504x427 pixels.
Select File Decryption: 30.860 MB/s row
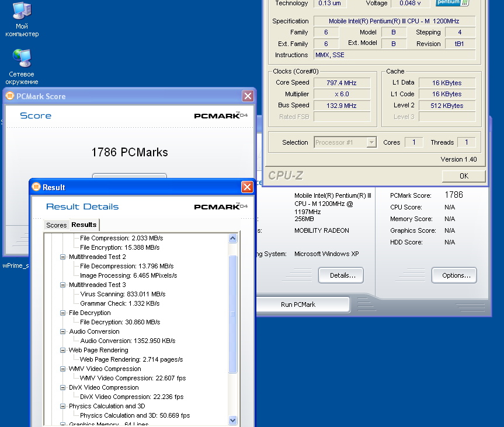[120, 322]
